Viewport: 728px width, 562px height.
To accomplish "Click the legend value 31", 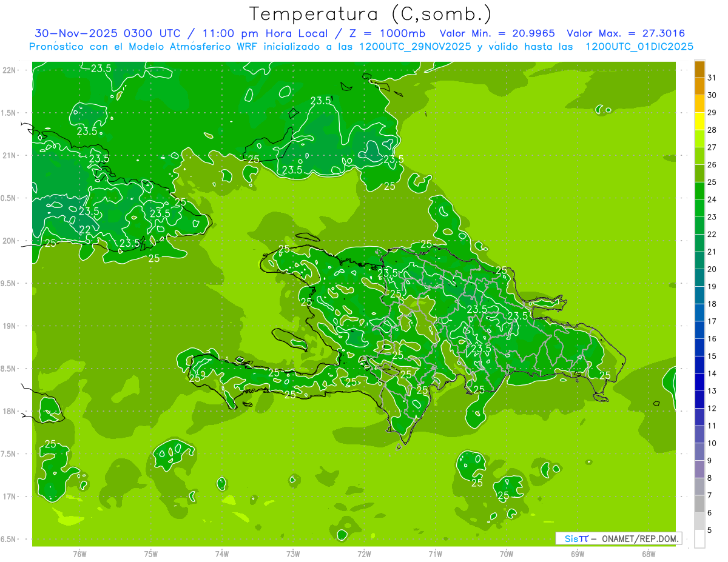I will 712,78.
